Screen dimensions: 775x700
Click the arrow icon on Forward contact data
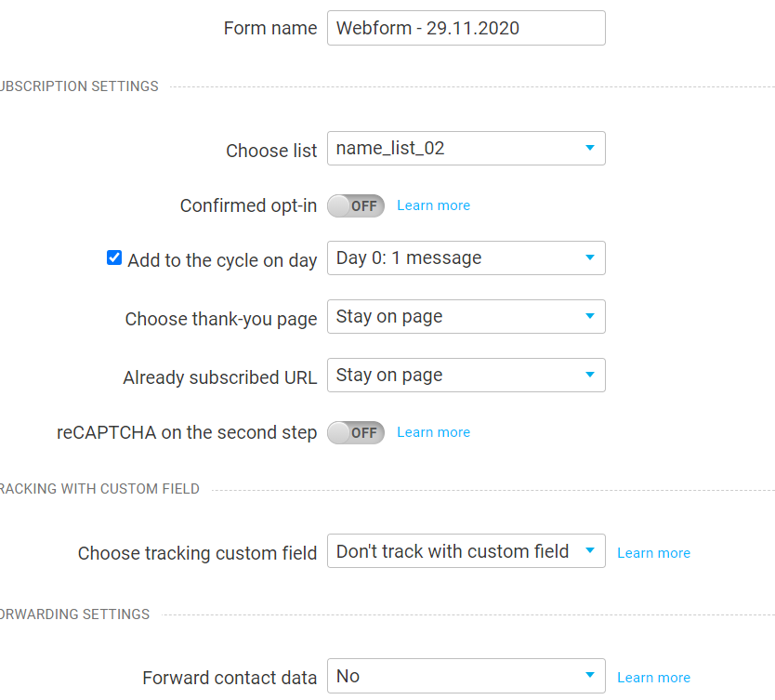pyautogui.click(x=590, y=675)
